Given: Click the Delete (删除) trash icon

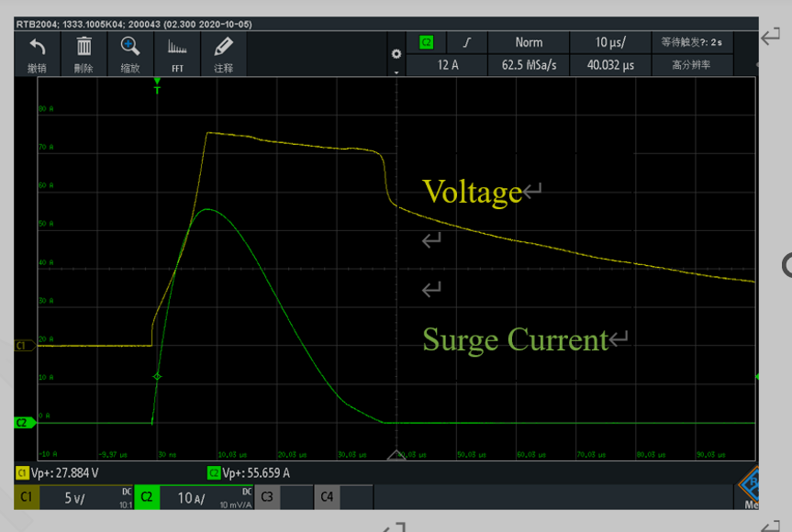Looking at the screenshot, I should pos(84,47).
